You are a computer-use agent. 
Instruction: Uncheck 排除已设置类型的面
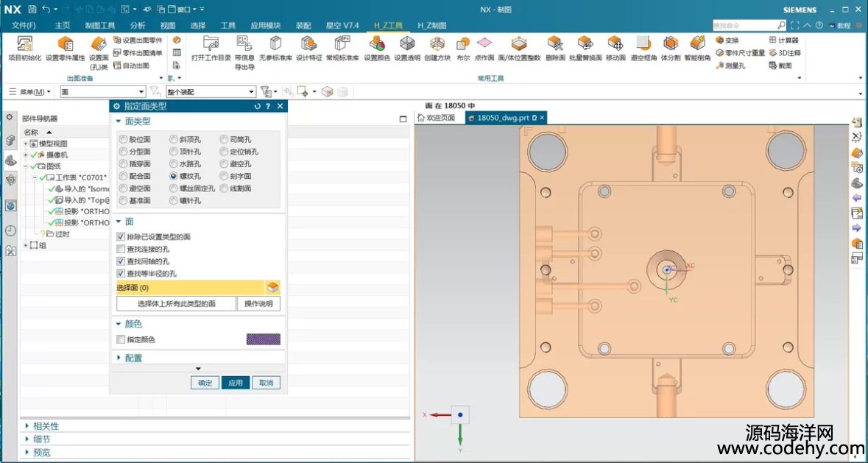(121, 237)
